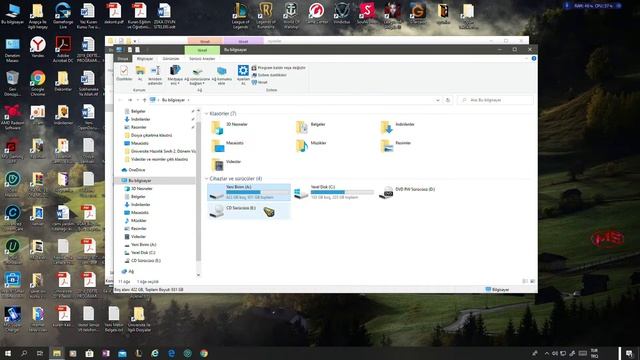Image resolution: width=640 pixels, height=360 pixels.
Task: Click the Ayarları Aç gear icon
Action: 243,75
